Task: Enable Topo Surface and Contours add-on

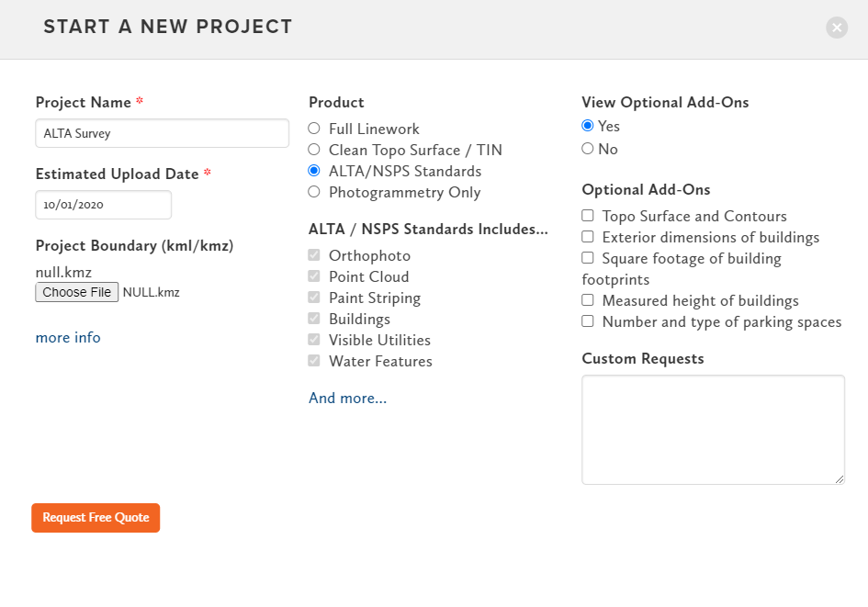Action: pyautogui.click(x=588, y=216)
